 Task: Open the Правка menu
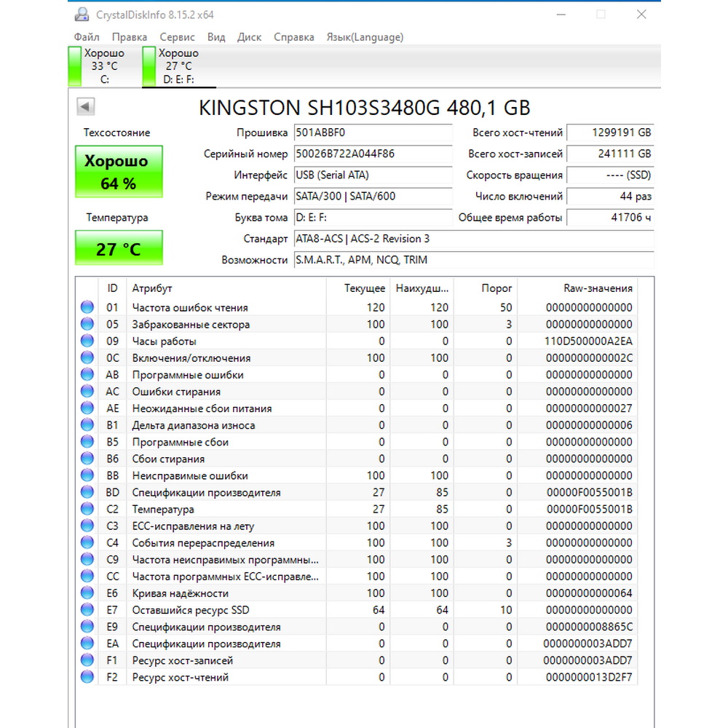[x=130, y=36]
